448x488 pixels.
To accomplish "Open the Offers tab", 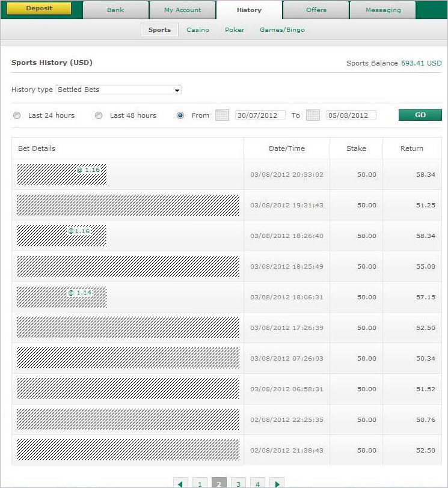I will coord(316,10).
